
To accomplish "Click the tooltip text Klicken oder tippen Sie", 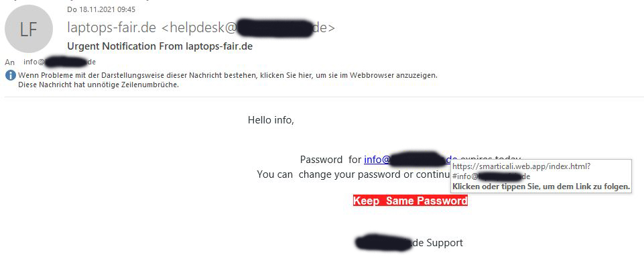I will click(x=541, y=186).
